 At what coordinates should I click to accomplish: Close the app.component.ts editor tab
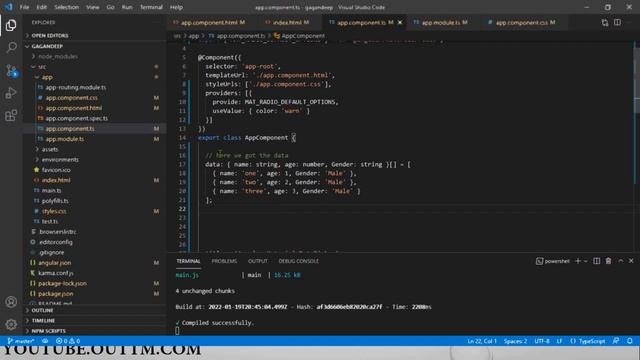pos(400,22)
